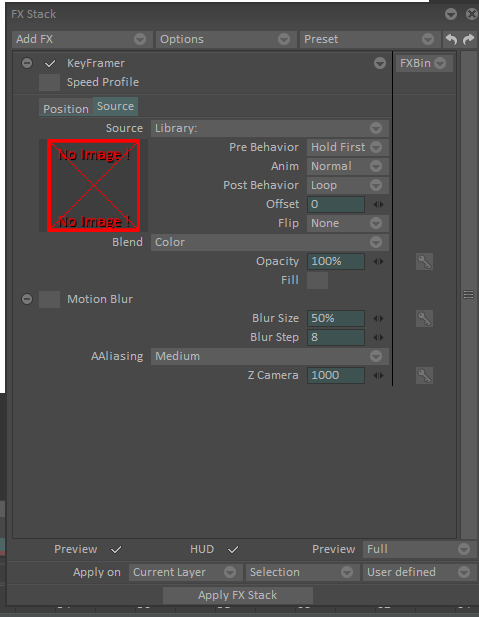
Task: Enable the Motion Blur checkbox
Action: (50, 299)
